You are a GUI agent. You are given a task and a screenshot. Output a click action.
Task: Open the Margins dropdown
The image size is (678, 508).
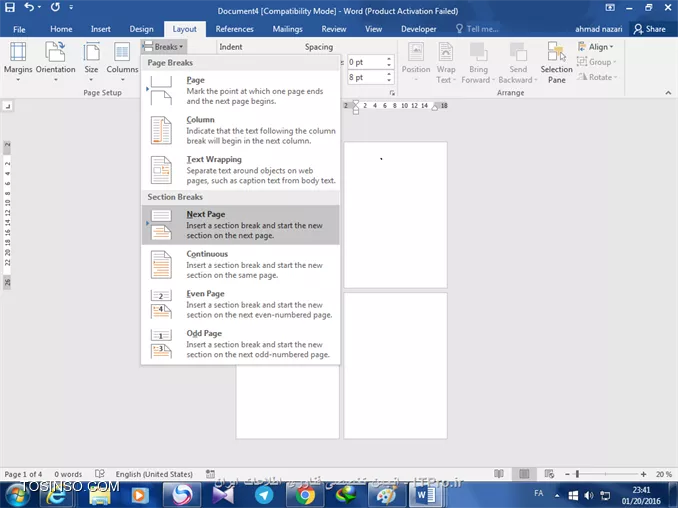coord(18,62)
